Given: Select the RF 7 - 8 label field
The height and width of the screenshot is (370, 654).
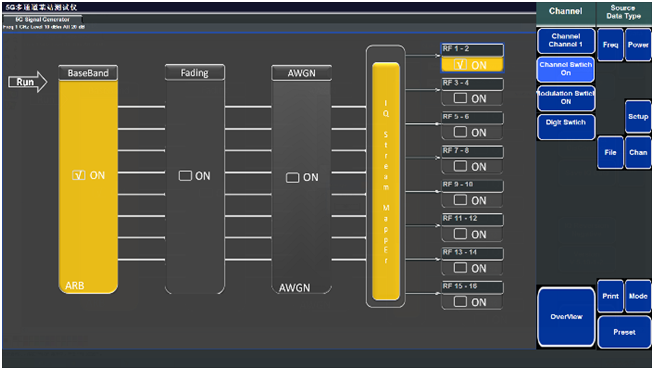Looking at the screenshot, I should point(472,151).
